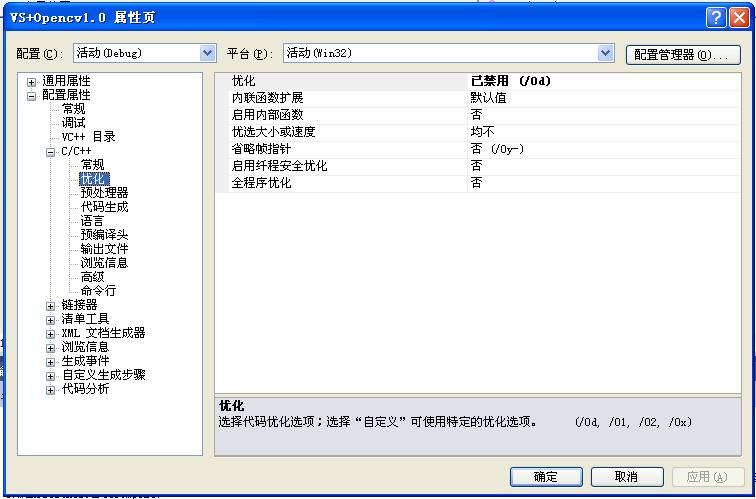The height and width of the screenshot is (499, 756).
Task: Select the 语言 tree item
Action: pyautogui.click(x=93, y=221)
